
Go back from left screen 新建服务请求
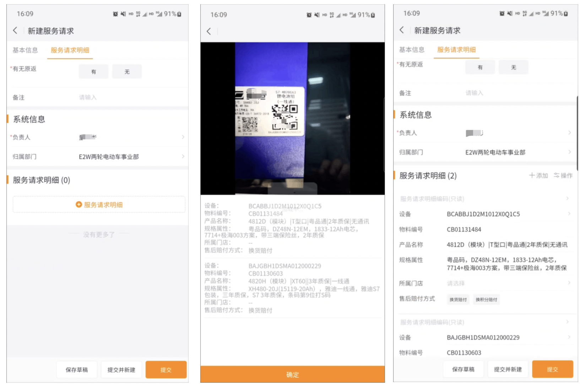pos(15,31)
